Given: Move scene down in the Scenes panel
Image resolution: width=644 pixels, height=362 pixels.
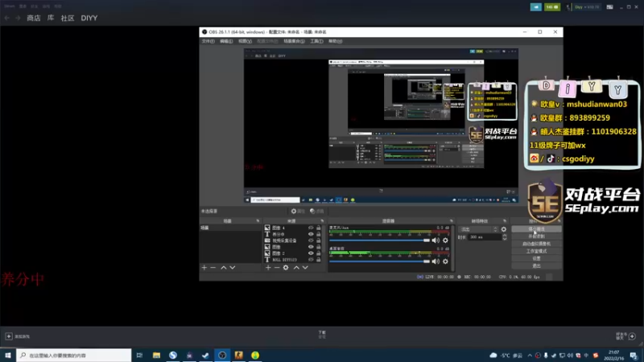Looking at the screenshot, I should coord(233,268).
